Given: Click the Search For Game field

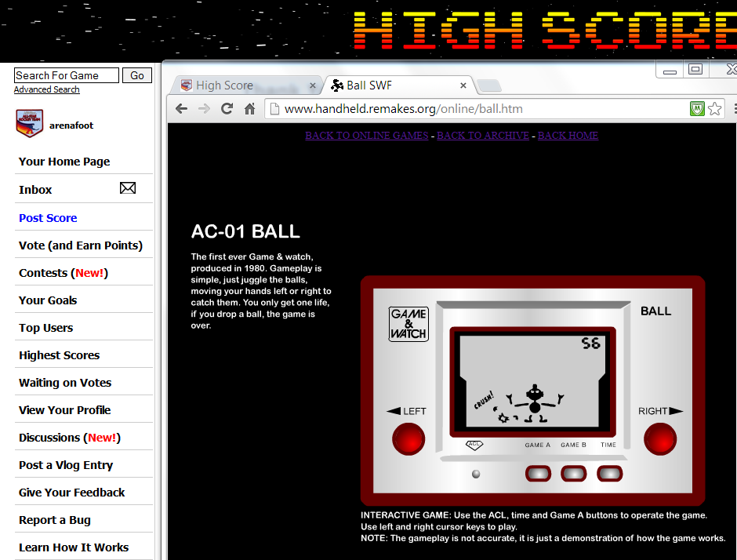Looking at the screenshot, I should [x=67, y=75].
